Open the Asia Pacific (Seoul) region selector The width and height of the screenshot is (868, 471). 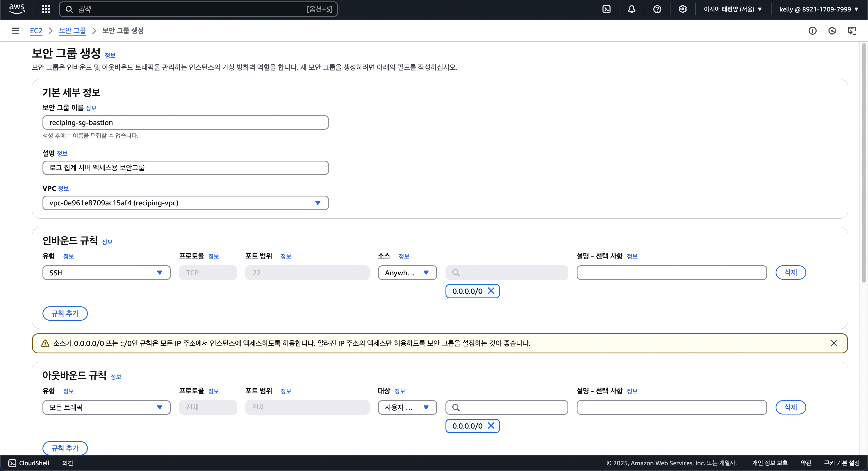coord(733,9)
